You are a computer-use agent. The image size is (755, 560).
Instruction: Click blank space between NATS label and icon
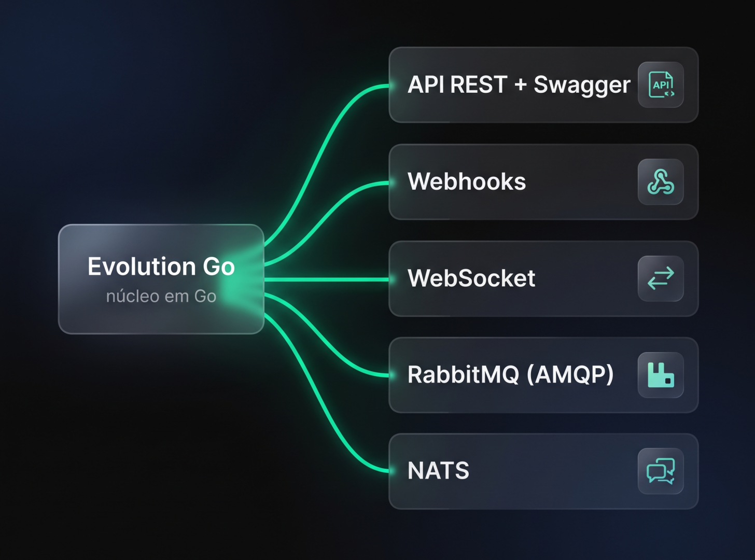(553, 471)
